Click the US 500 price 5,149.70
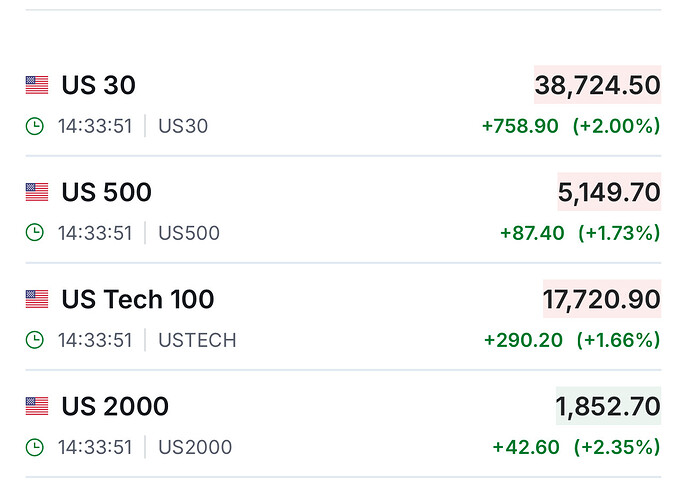 609,192
